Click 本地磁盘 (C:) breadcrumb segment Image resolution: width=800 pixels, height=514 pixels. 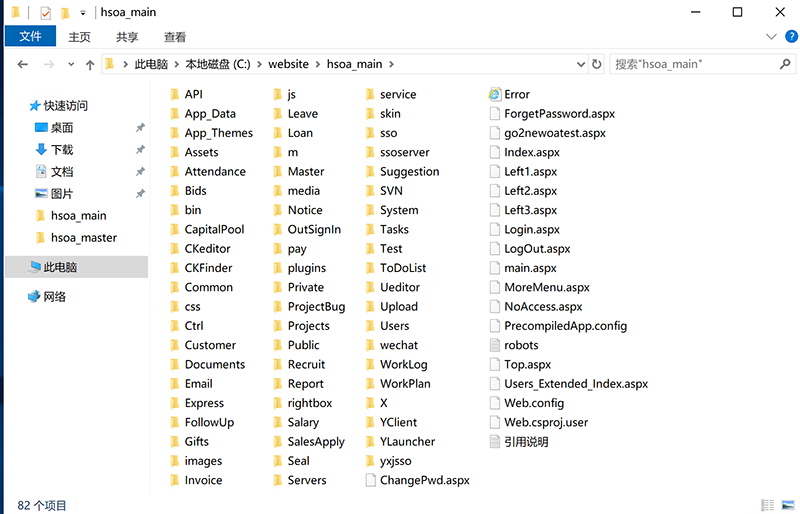[x=218, y=64]
